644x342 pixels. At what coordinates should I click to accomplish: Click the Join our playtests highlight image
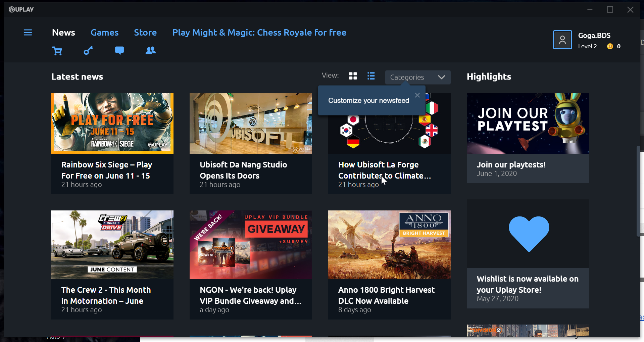(x=528, y=124)
